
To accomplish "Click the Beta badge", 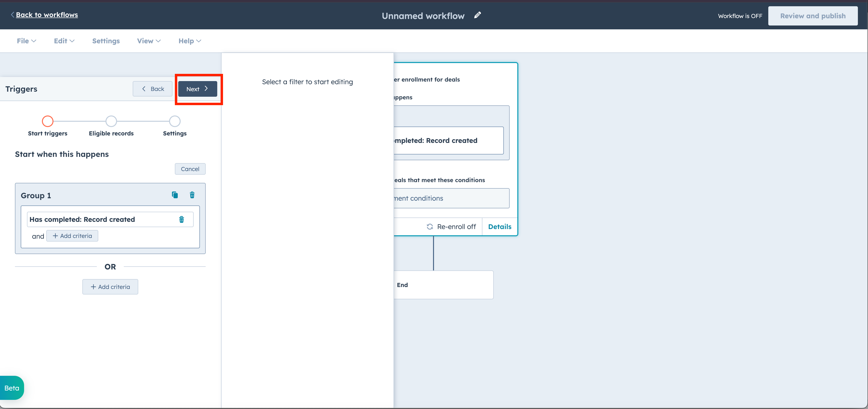I will point(12,388).
